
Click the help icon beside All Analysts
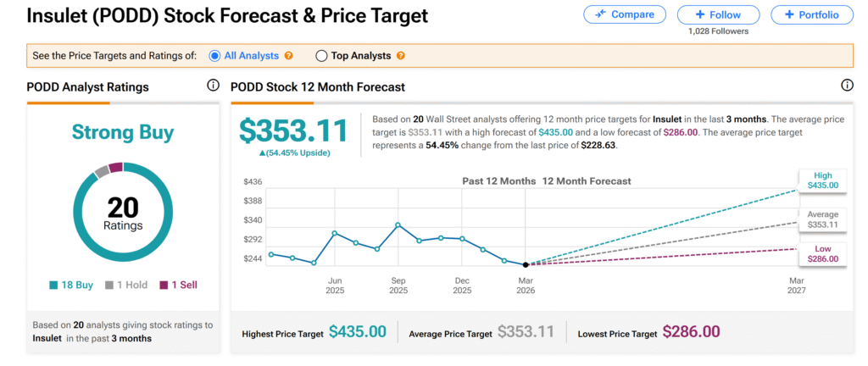click(x=289, y=56)
